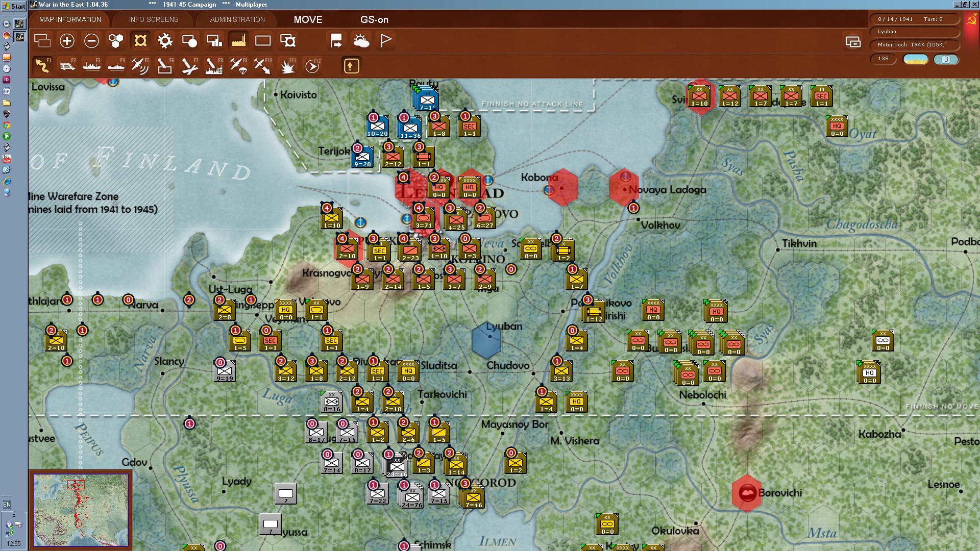The width and height of the screenshot is (980, 551).
Task: Click the Soviet hammer and sickle flag
Action: [971, 21]
